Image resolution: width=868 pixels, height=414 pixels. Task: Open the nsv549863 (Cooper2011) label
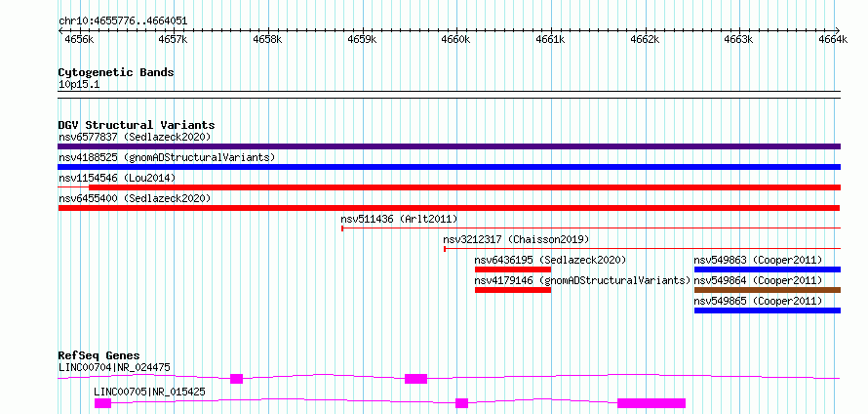pyautogui.click(x=759, y=260)
